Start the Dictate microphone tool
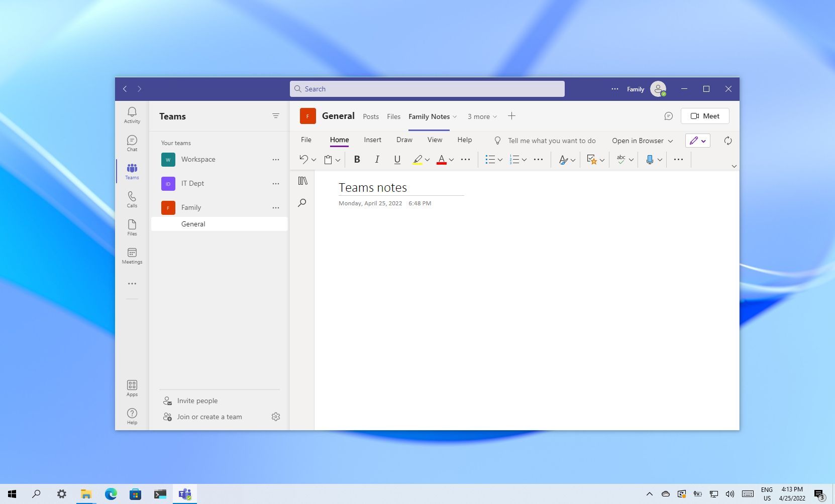The image size is (835, 504). click(650, 159)
